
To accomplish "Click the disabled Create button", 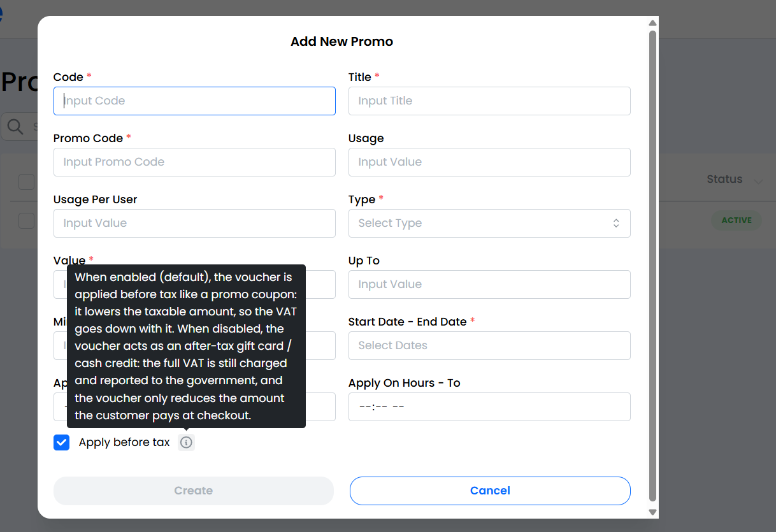I will (194, 491).
